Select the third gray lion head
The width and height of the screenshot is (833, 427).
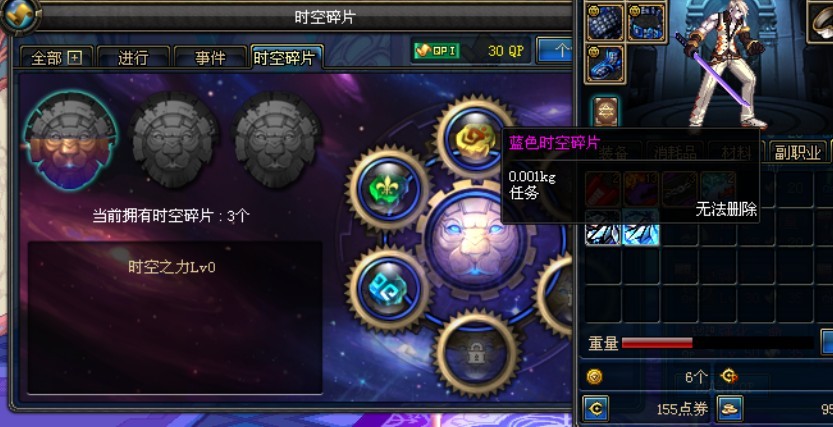(x=277, y=139)
